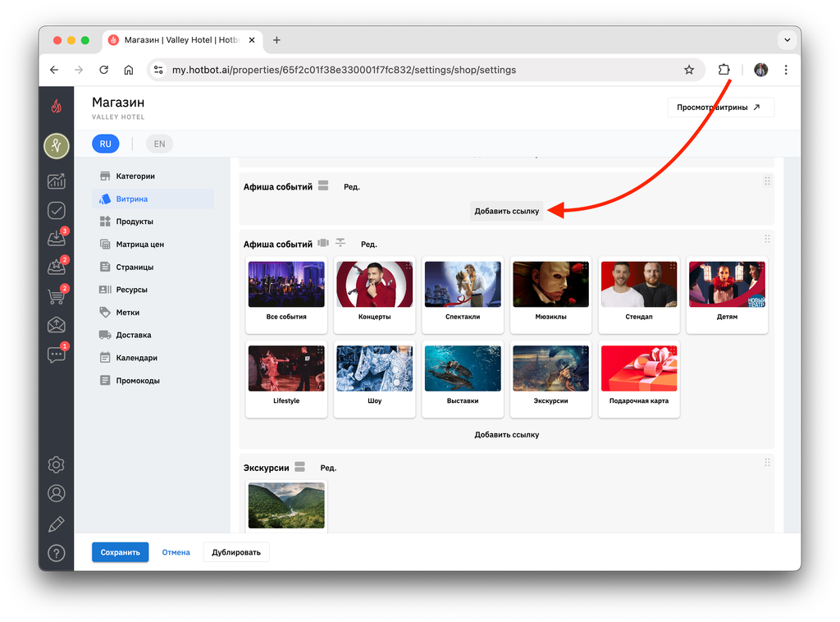840x622 pixels.
Task: Select the Концерты card
Action: pyautogui.click(x=374, y=295)
